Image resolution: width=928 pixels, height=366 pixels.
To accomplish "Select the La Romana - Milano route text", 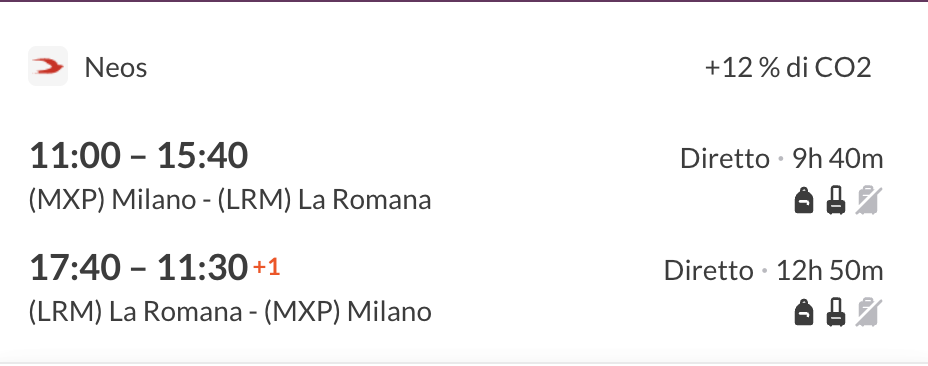I will (230, 312).
